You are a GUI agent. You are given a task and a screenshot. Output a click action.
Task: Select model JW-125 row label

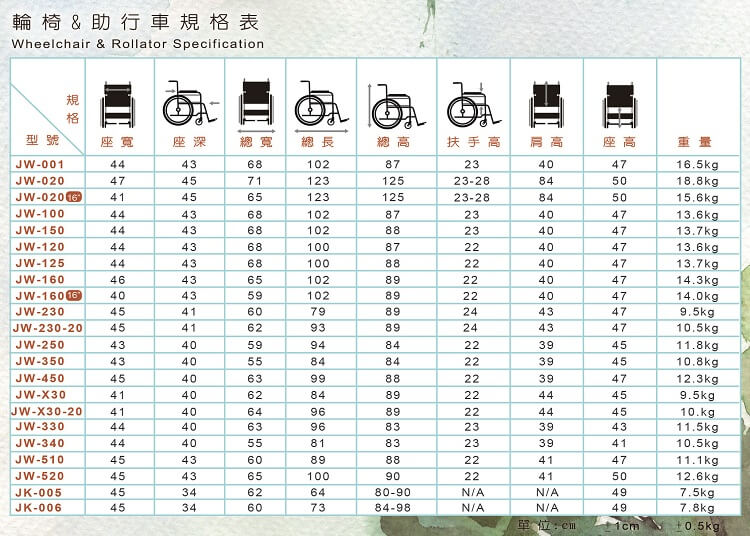pos(40,263)
